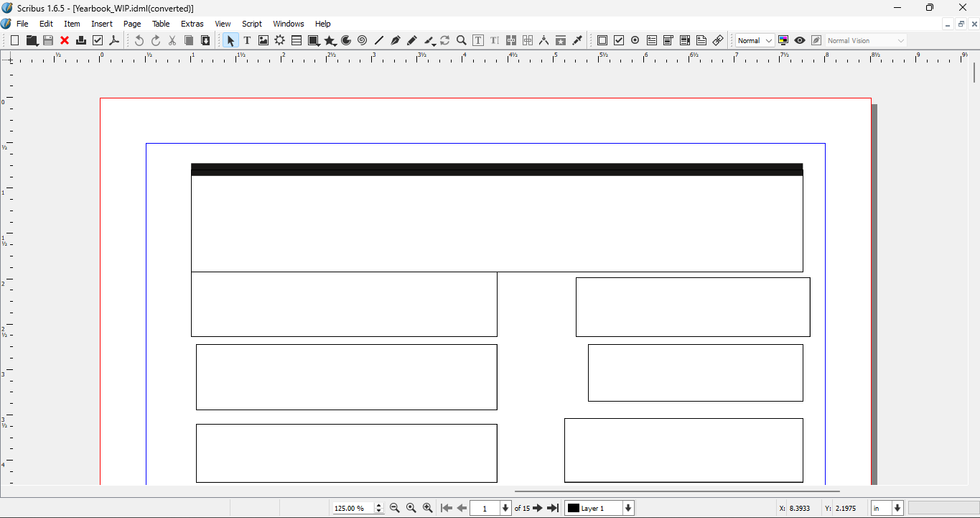This screenshot has height=518, width=980.
Task: Click the zoom percentage field showing 125.00 %
Action: 353,509
